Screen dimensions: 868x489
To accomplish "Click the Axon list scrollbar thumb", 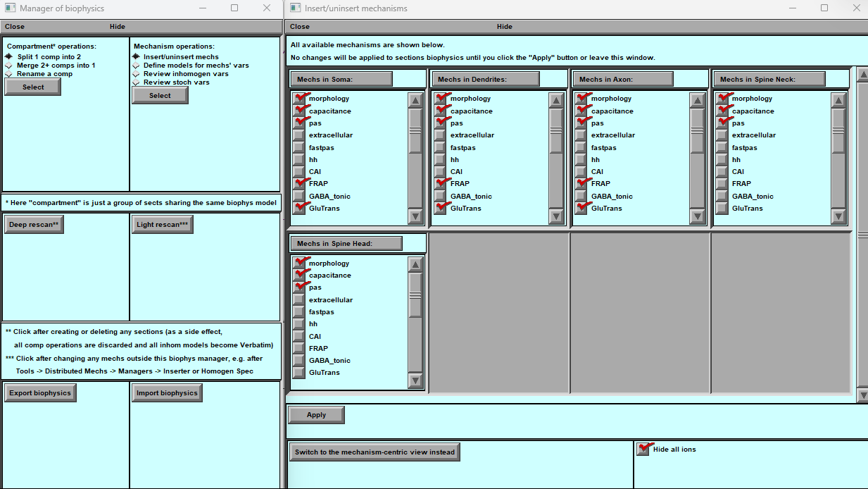I will pos(697,131).
